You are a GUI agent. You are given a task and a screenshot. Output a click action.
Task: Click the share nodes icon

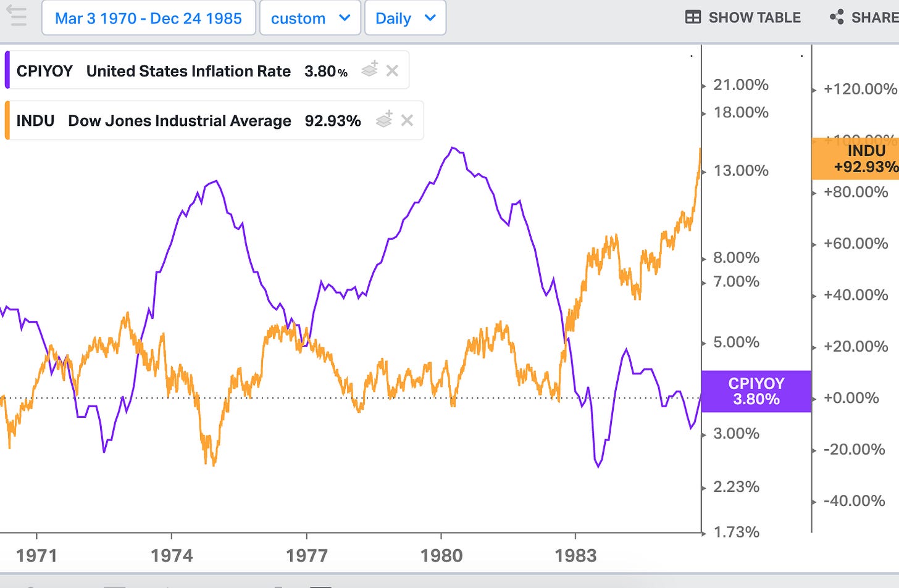[837, 17]
